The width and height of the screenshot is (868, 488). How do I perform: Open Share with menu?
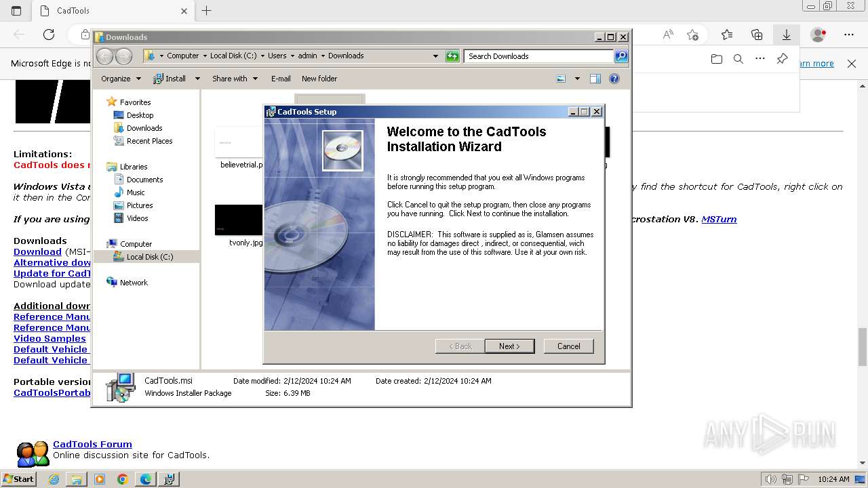click(235, 79)
